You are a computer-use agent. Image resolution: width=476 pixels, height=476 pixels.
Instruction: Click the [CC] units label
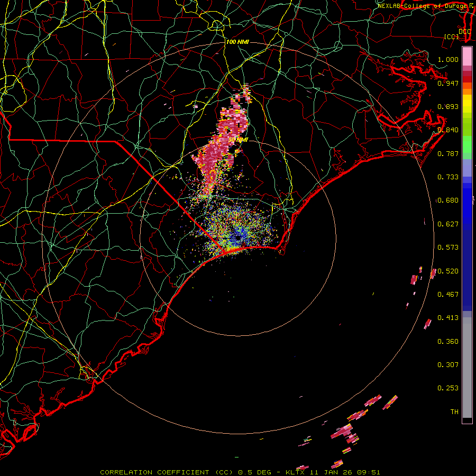pyautogui.click(x=452, y=37)
